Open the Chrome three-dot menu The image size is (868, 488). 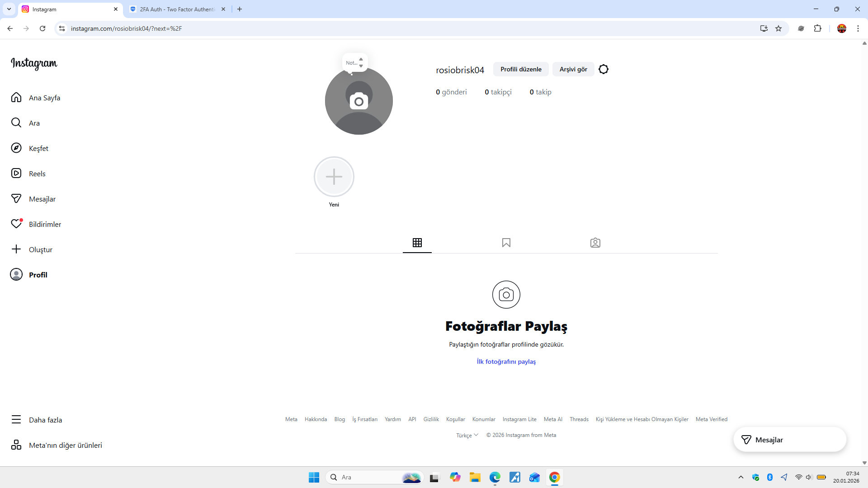coord(858,28)
